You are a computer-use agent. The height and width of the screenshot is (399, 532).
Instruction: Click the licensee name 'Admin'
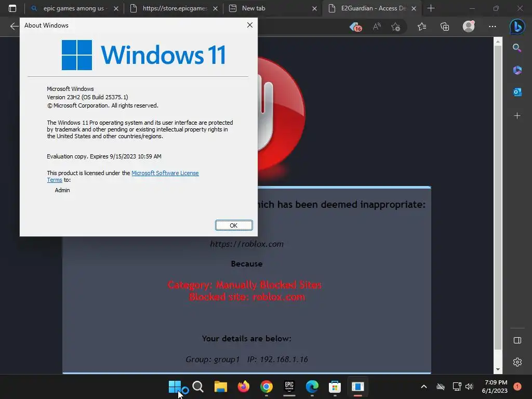pyautogui.click(x=62, y=190)
